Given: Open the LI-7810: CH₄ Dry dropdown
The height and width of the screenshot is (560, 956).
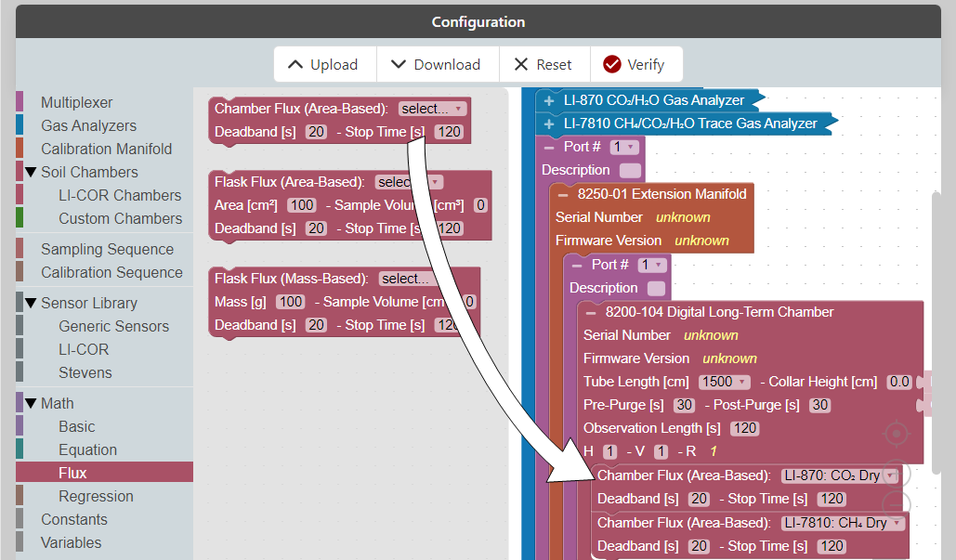Looking at the screenshot, I should (x=844, y=523).
